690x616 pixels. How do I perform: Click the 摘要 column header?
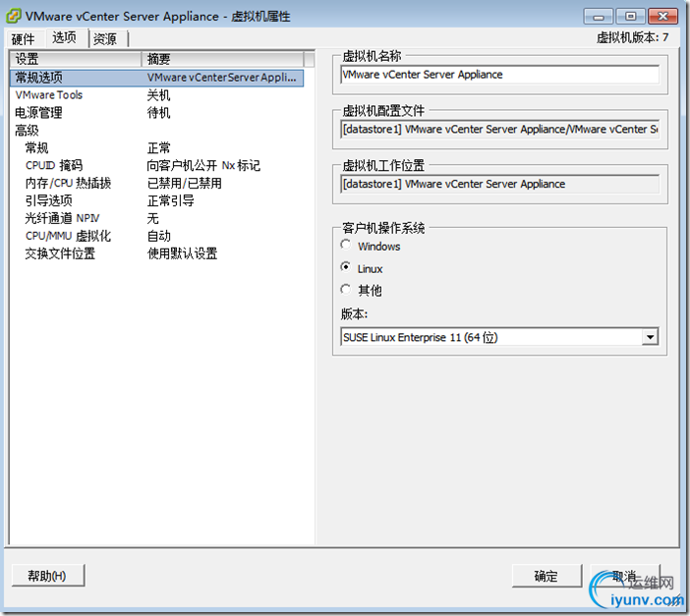(222, 59)
